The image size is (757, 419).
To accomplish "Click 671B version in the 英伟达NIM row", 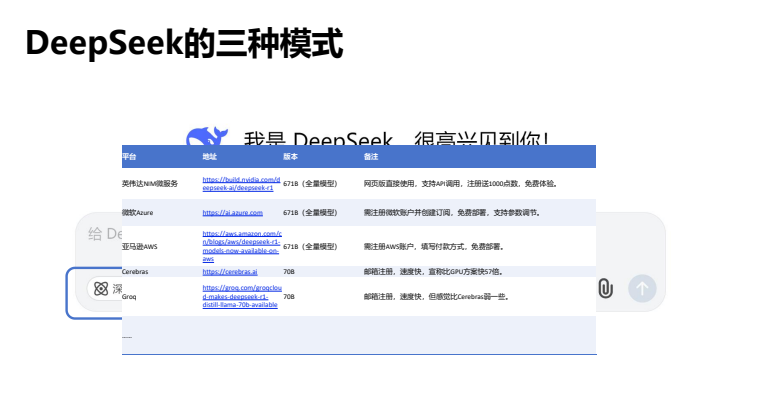I will pyautogui.click(x=310, y=183).
